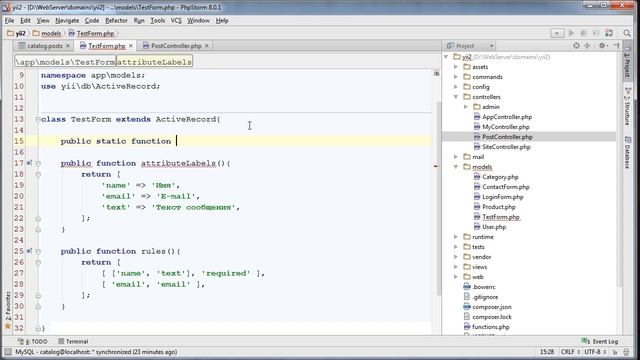Screen dimensions: 640x360
Task: Open the Structure side tool window
Action: click(x=627, y=106)
